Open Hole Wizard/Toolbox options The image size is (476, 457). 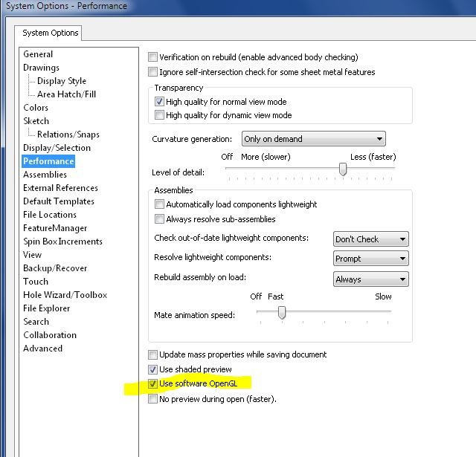point(65,295)
